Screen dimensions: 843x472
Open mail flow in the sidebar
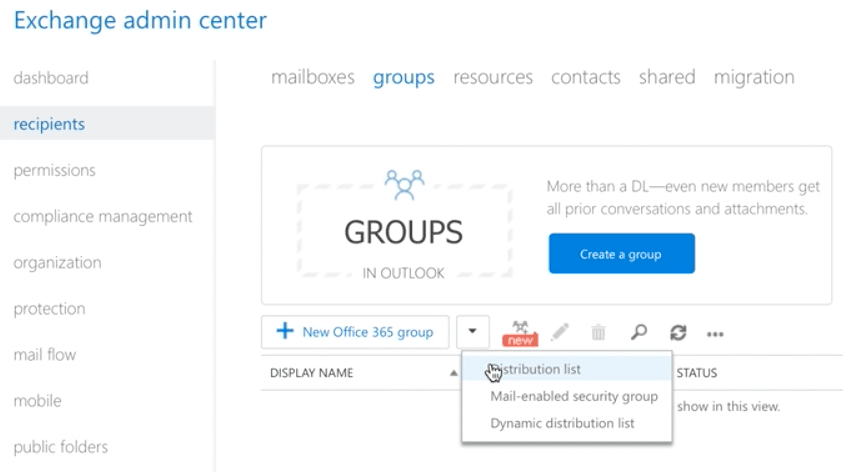[x=45, y=355]
